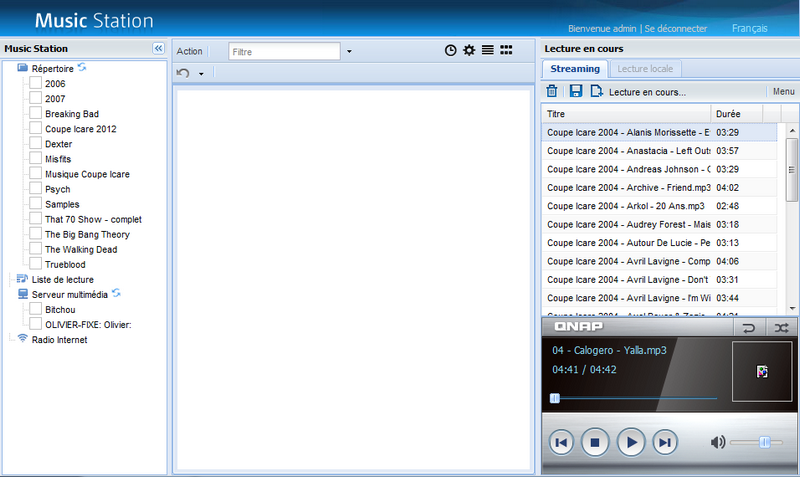Check That 70 Show - complet checkbox
This screenshot has width=800, height=477.
pos(35,218)
